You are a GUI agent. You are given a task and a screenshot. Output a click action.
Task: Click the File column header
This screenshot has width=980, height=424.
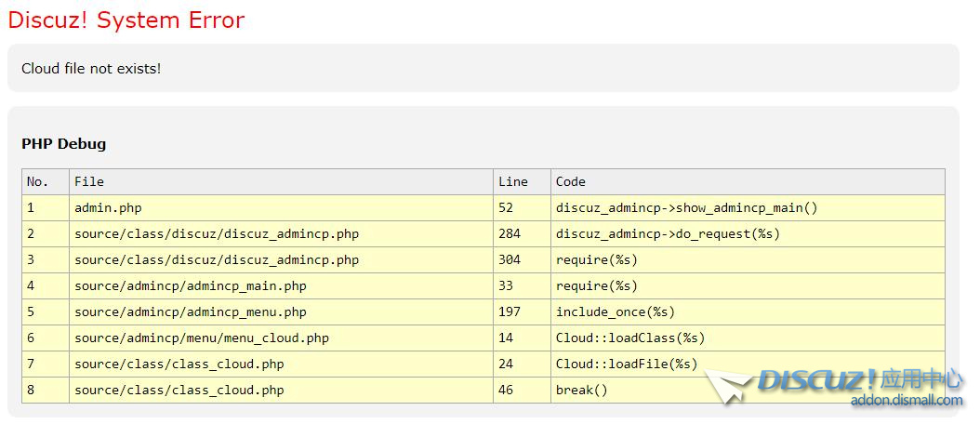pos(89,181)
